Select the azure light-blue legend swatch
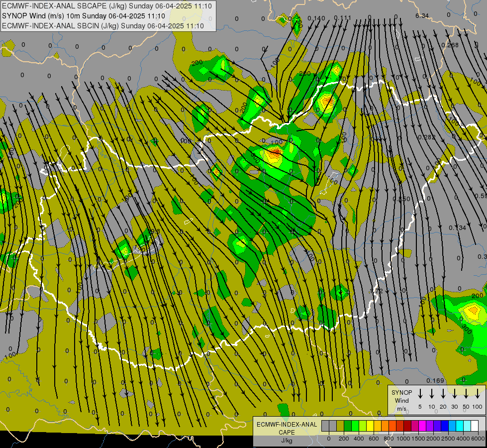Image resolution: width=487 pixels, height=448 pixels. [x=452, y=426]
